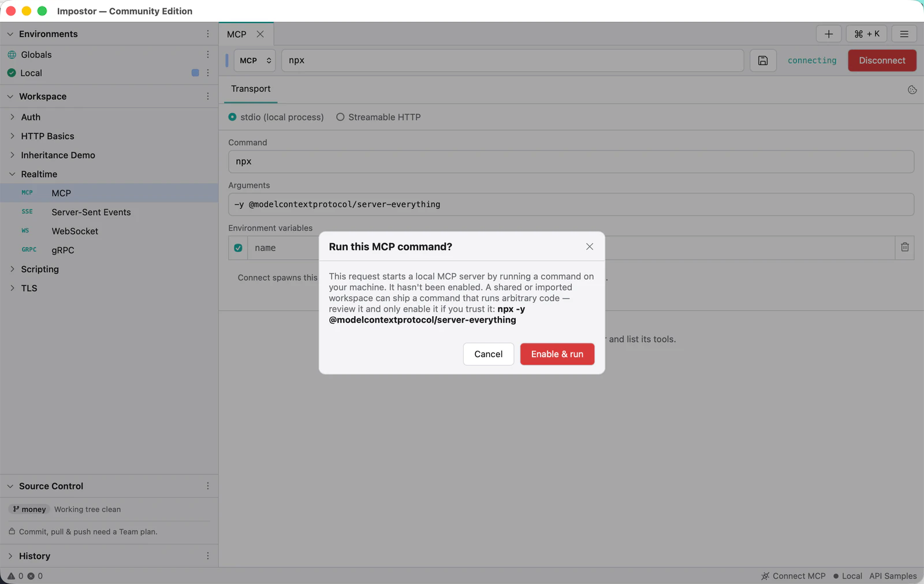This screenshot has height=584, width=924.
Task: Open the History section kebab menu
Action: (x=208, y=556)
